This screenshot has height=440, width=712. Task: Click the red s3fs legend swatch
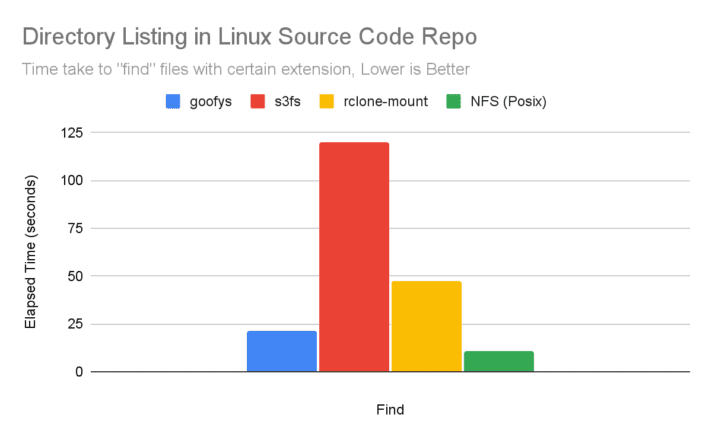pos(258,101)
